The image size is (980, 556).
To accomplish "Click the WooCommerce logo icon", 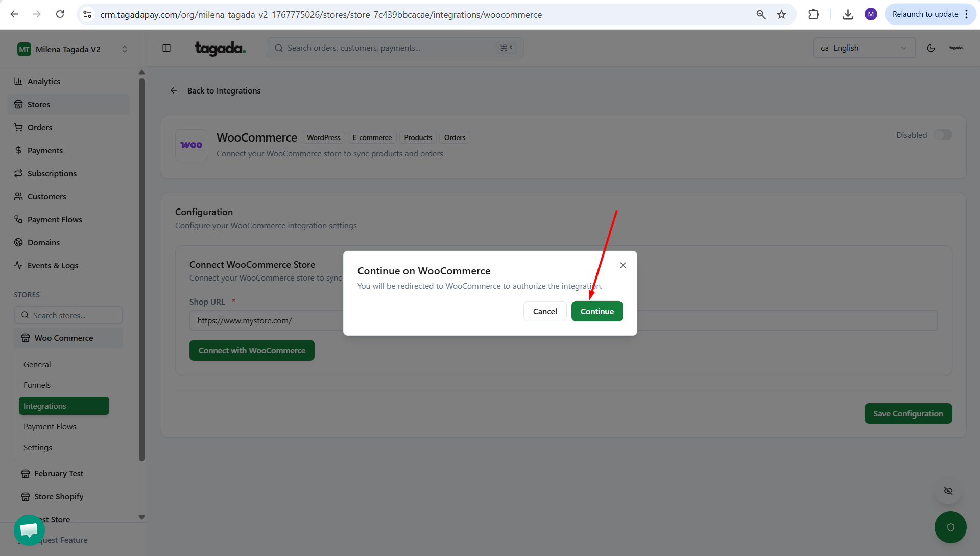I will [x=191, y=145].
